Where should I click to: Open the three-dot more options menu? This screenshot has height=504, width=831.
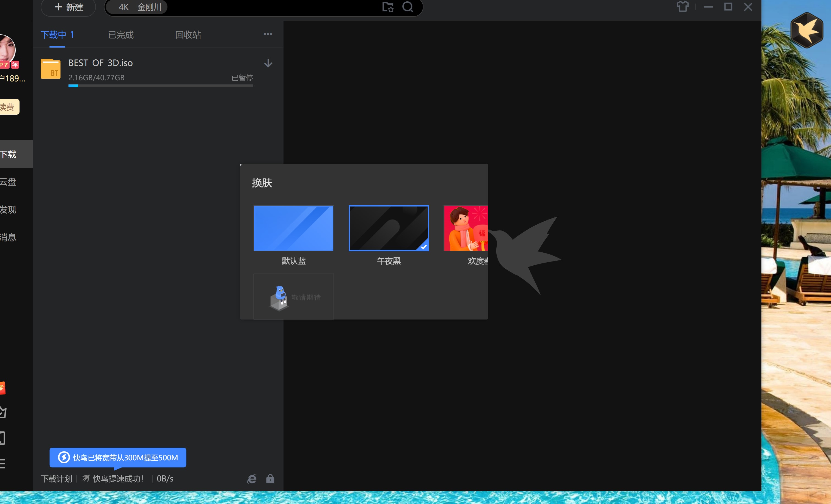[x=268, y=34]
